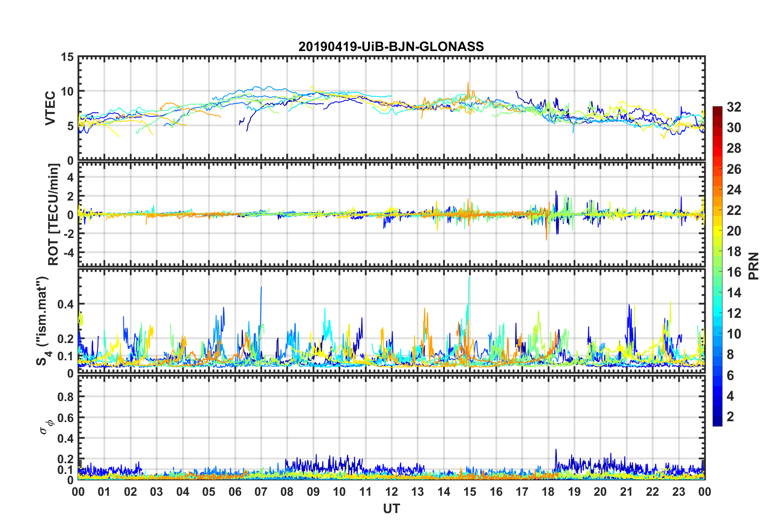Click colorbar tick label 32

[x=734, y=107]
